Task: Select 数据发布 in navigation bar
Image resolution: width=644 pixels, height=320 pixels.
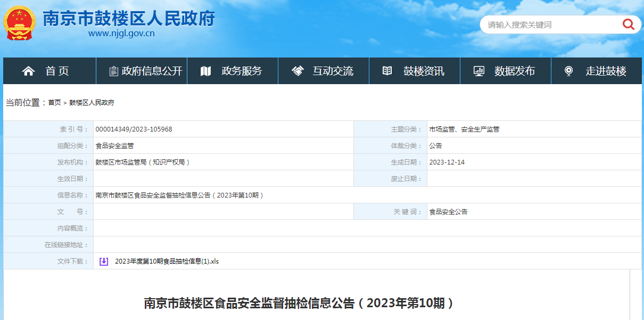Action: (x=514, y=71)
